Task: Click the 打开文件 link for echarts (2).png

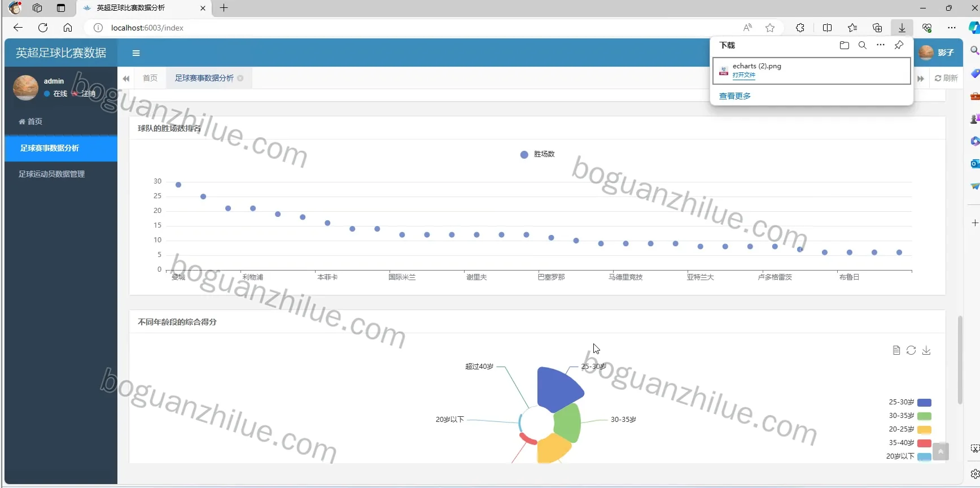Action: [744, 75]
